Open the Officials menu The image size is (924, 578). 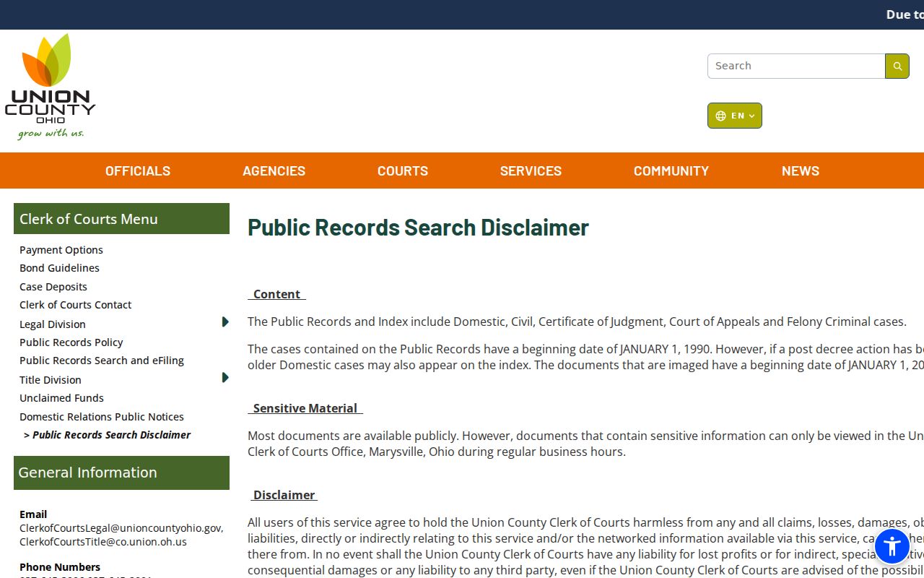pos(138,171)
